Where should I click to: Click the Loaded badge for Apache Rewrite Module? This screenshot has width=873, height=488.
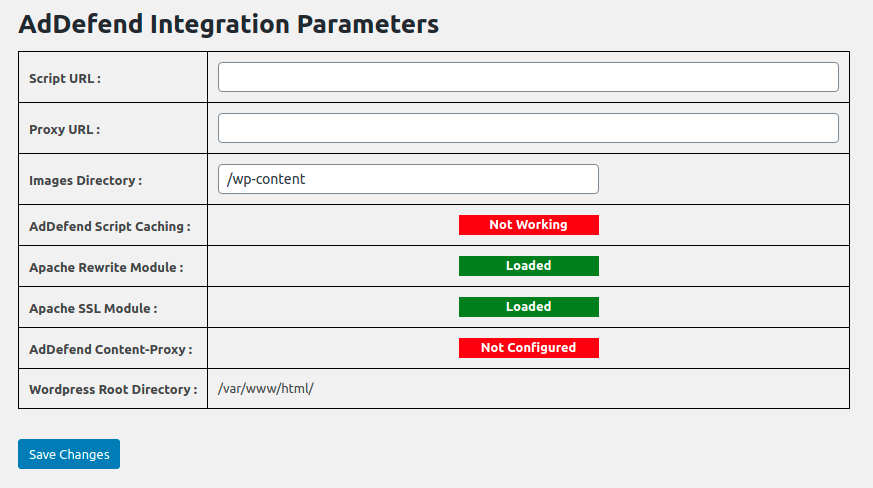528,266
